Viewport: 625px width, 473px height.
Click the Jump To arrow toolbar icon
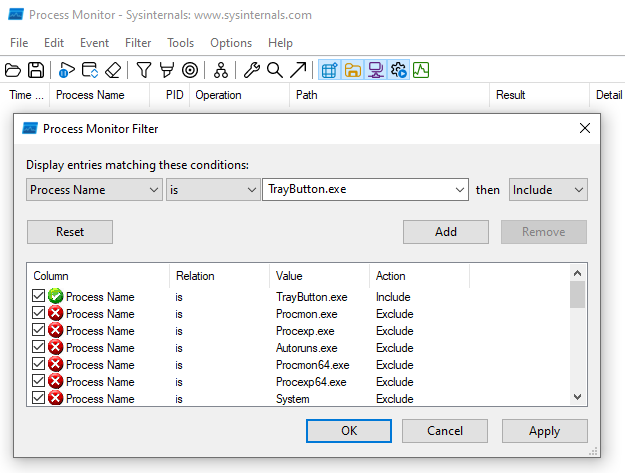(298, 70)
